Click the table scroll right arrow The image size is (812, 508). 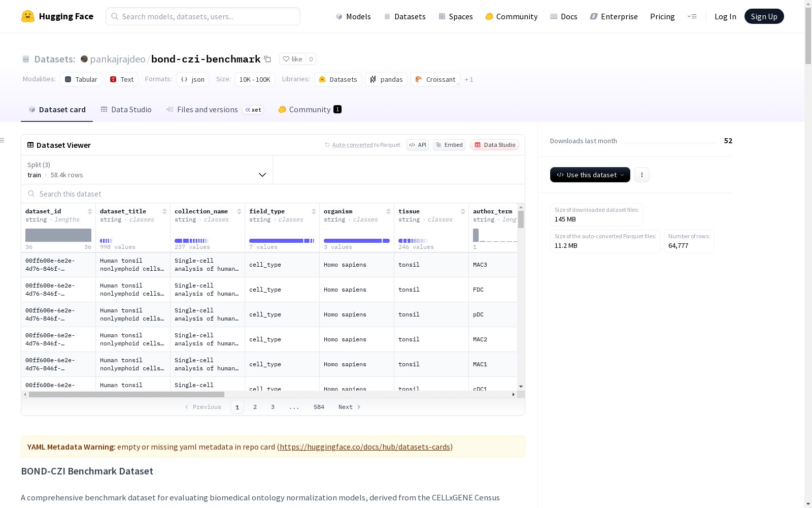513,394
